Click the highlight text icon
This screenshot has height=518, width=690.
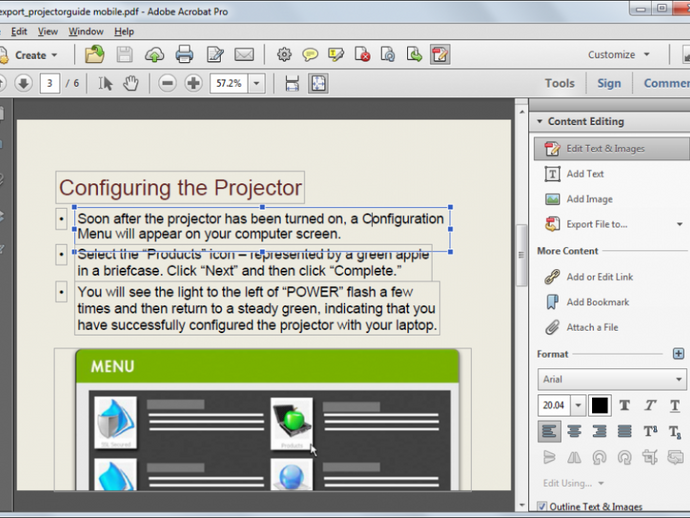[336, 55]
